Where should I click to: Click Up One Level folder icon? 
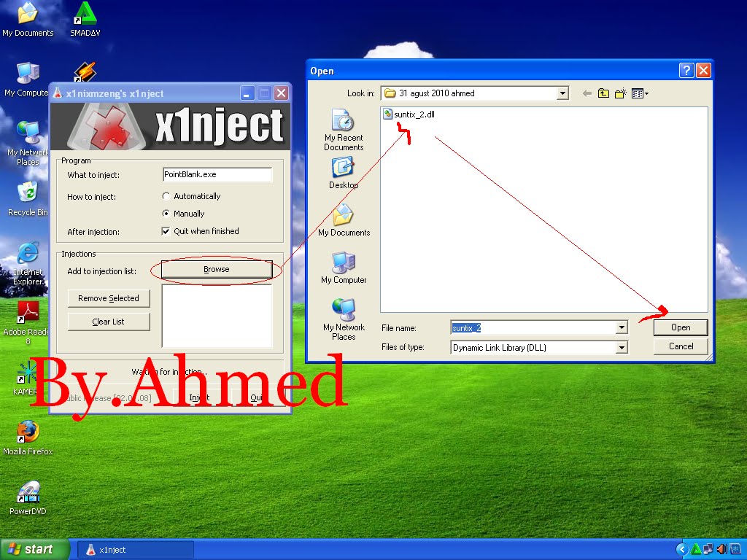[x=603, y=93]
